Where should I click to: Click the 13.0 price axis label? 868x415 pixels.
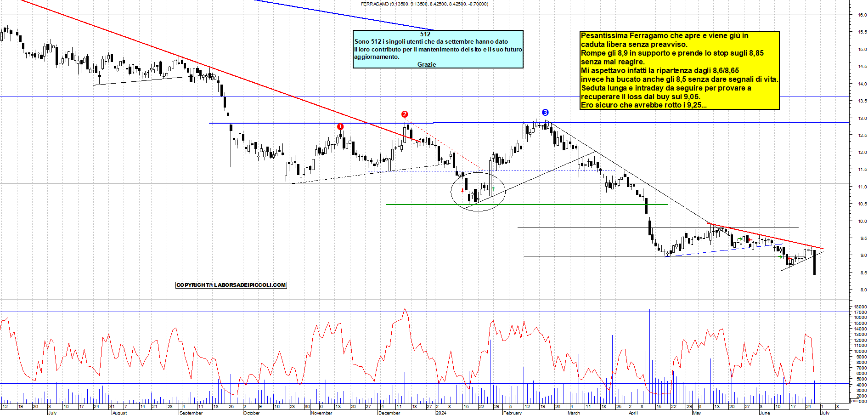pyautogui.click(x=862, y=119)
